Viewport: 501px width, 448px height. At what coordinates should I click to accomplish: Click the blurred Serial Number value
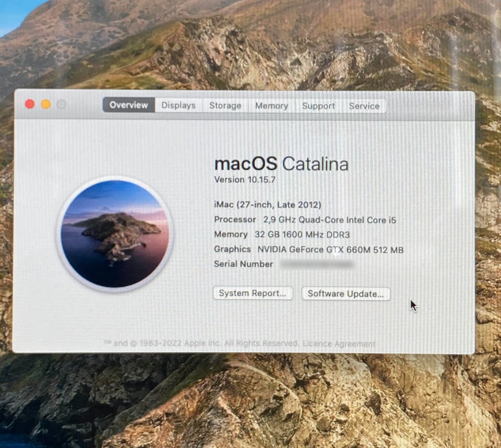tap(317, 264)
